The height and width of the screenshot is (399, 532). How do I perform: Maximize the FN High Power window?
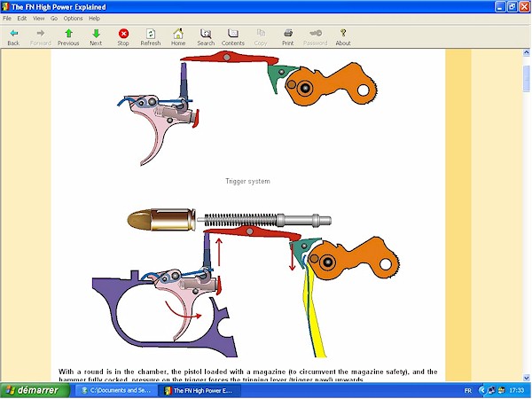512,7
